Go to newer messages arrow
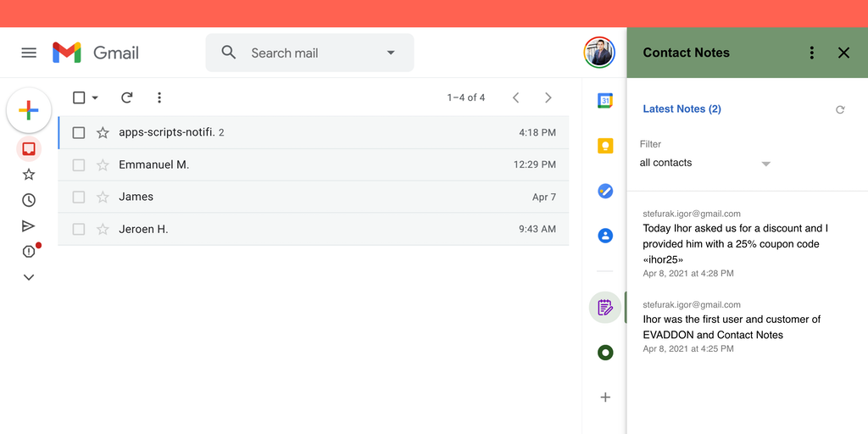This screenshot has width=868, height=434. click(x=516, y=98)
